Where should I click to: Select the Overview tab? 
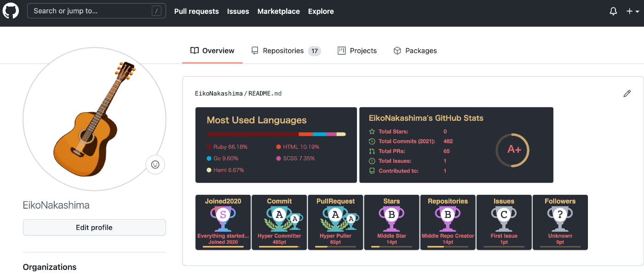[x=213, y=51]
